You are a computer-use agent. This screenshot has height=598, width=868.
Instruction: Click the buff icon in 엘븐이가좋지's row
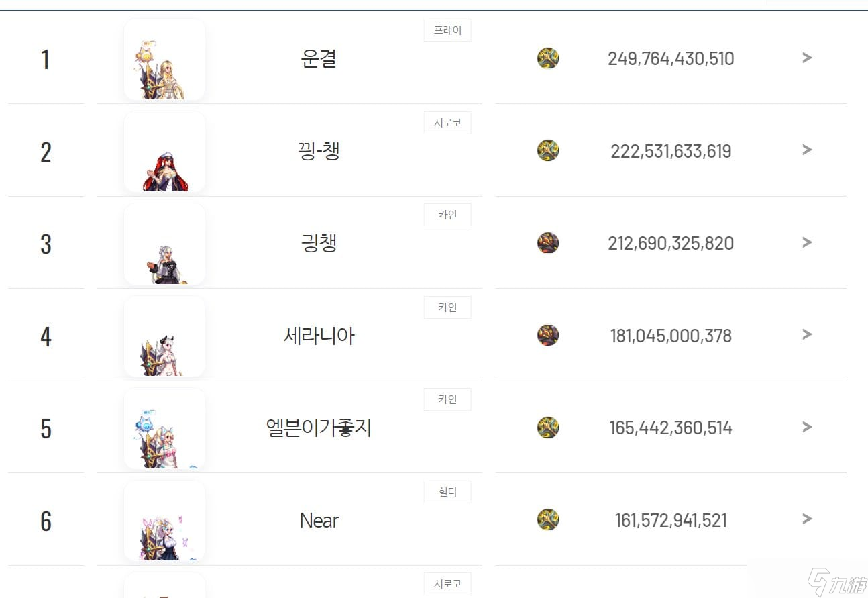tap(548, 427)
